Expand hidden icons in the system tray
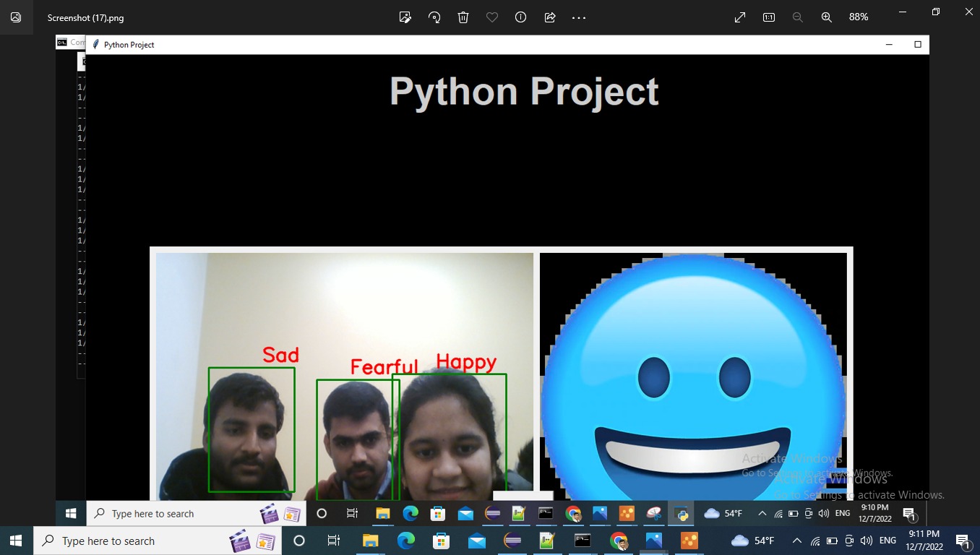 click(796, 541)
